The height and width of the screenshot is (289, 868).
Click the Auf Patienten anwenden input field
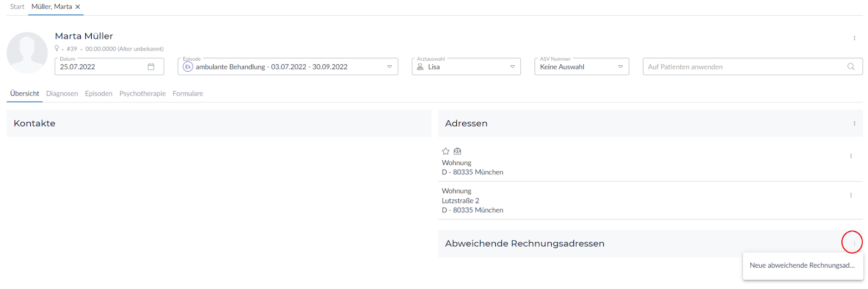[x=743, y=67]
